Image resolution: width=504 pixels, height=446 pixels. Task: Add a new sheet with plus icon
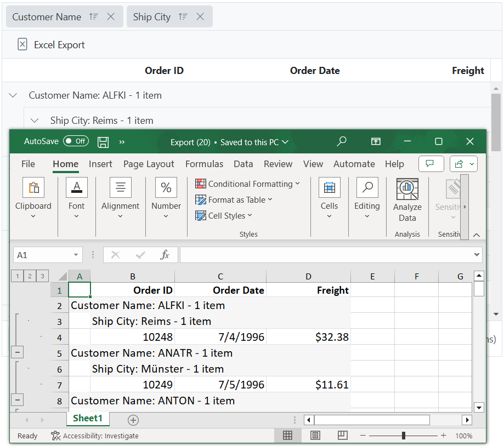click(x=133, y=420)
